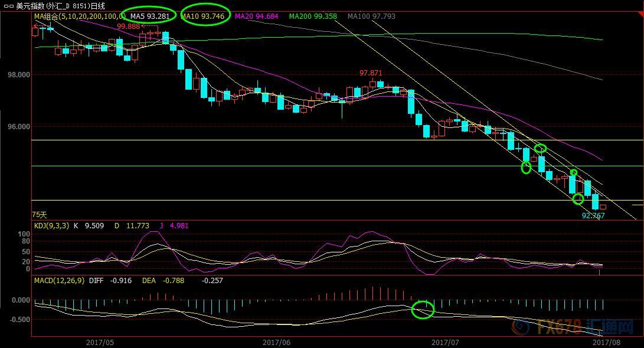Open the MACD(12,26,9) indicator settings label

click(59, 281)
